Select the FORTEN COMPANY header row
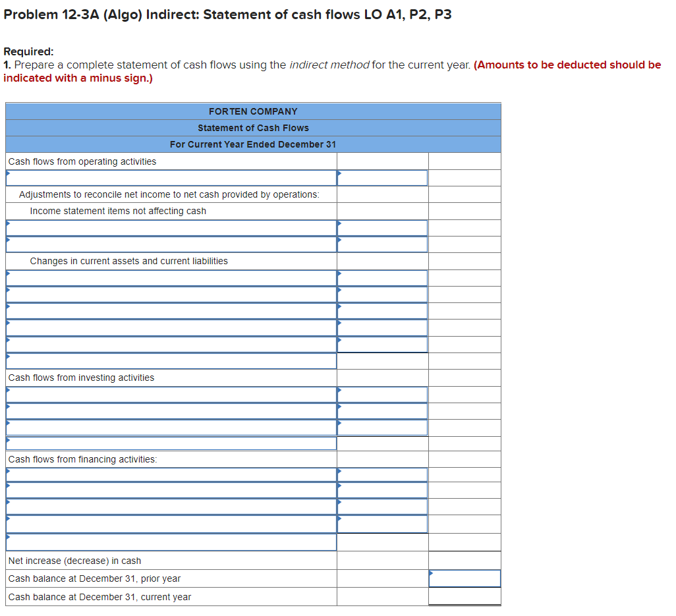 252,111
